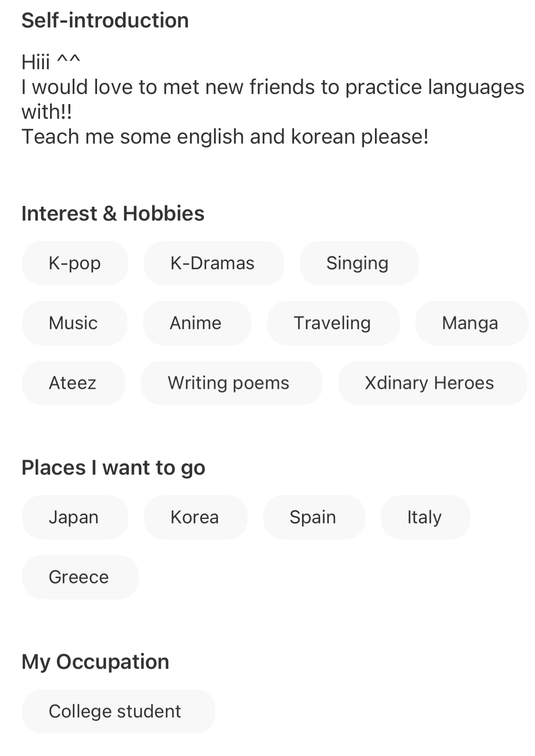Screen dimensions: 535x756
Task: Click the My Occupation heading
Action: pyautogui.click(x=95, y=662)
